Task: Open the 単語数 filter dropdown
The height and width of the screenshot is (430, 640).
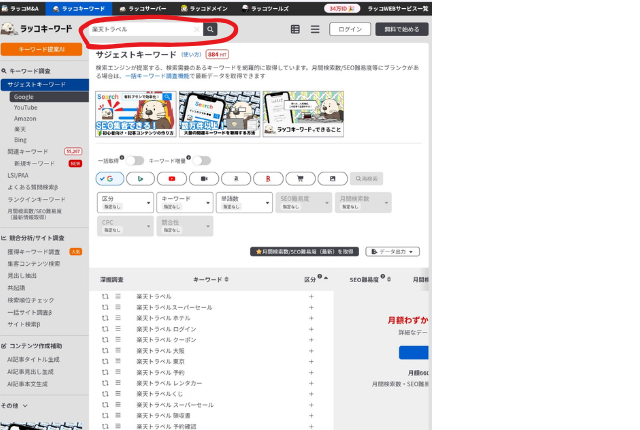Action: (x=239, y=202)
